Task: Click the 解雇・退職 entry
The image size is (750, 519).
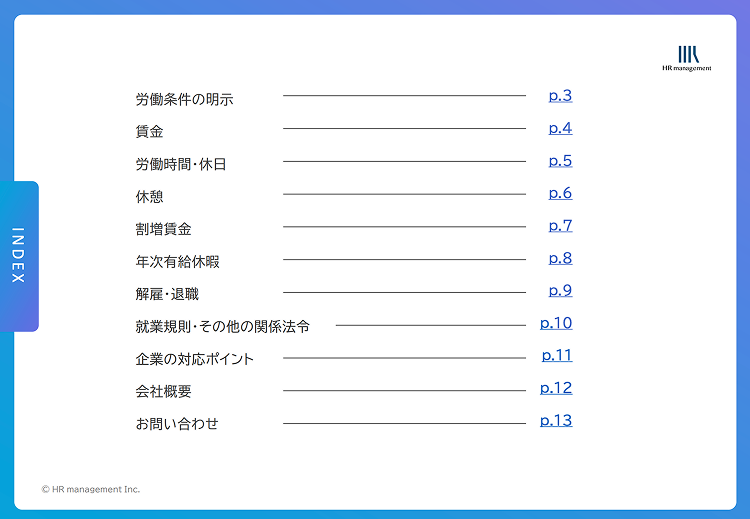Action: pos(167,294)
